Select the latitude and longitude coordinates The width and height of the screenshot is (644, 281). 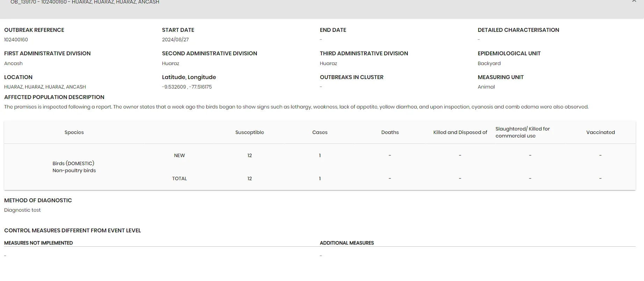click(x=187, y=87)
